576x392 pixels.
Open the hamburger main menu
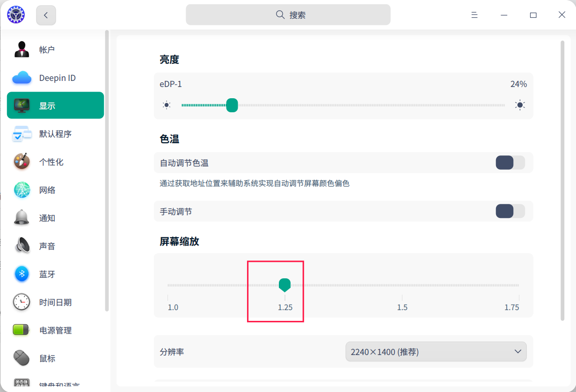pyautogui.click(x=474, y=15)
